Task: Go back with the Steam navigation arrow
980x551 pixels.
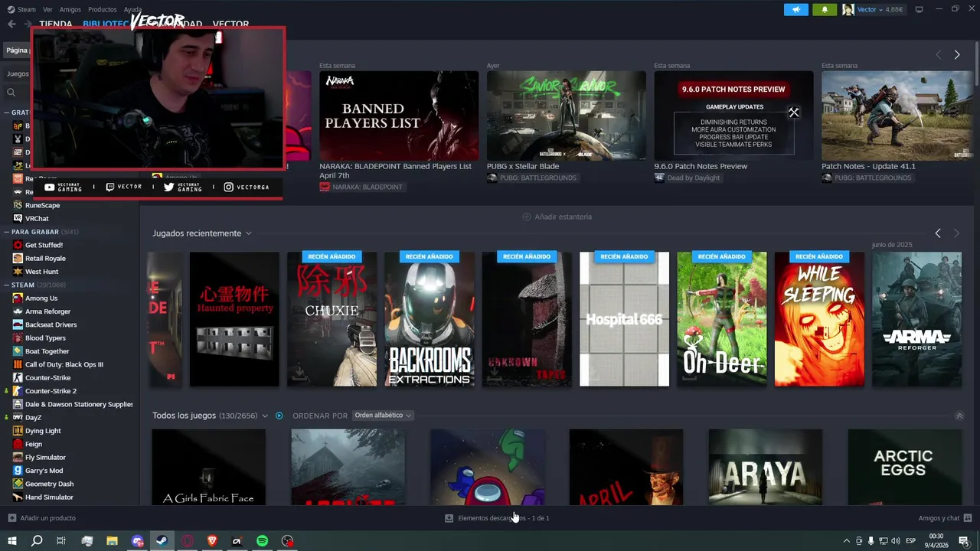Action: coord(11,24)
